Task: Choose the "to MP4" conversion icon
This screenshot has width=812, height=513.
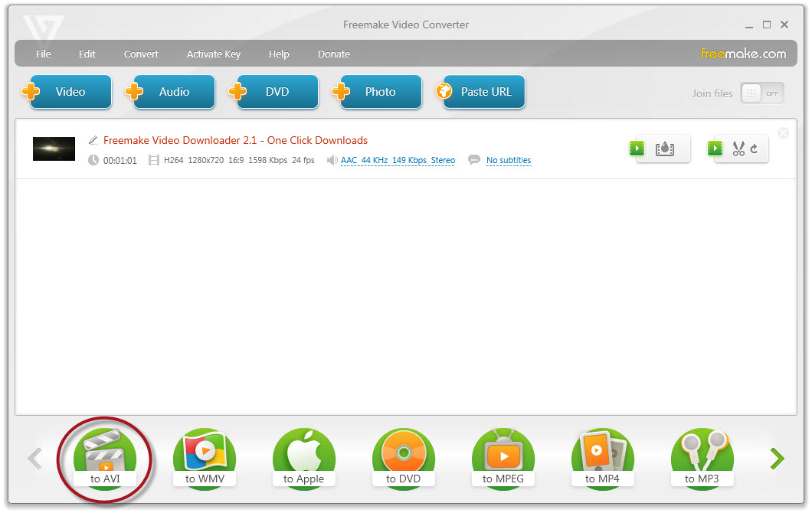Action: pyautogui.click(x=603, y=457)
